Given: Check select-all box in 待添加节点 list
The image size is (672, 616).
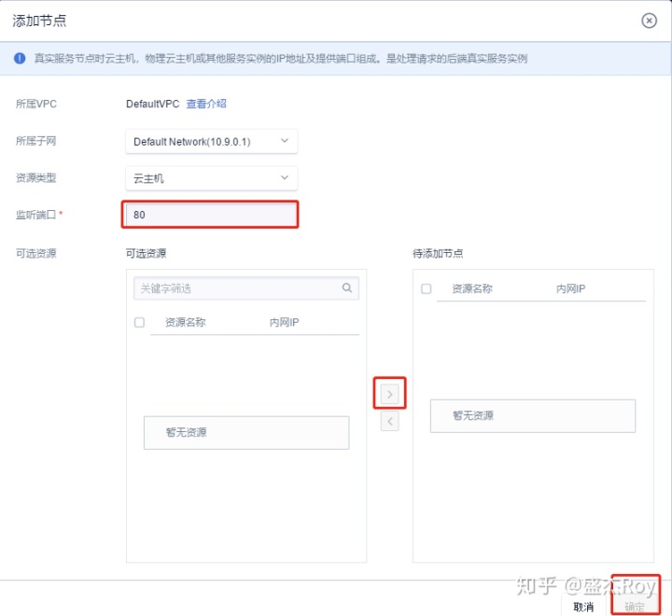Looking at the screenshot, I should point(426,288).
